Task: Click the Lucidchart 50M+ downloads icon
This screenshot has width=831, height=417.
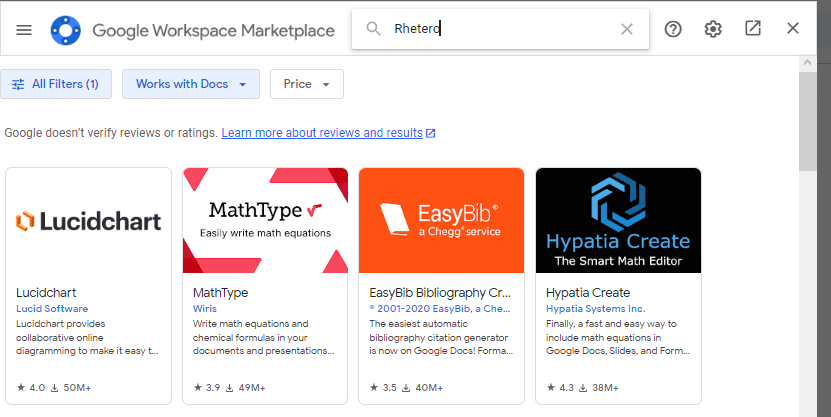Action: (x=54, y=388)
